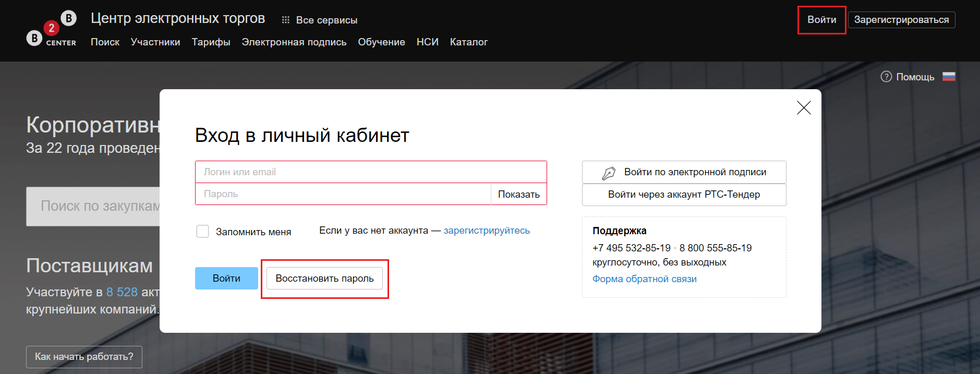Click the Помощь question mark icon
This screenshot has height=374, width=980.
(886, 77)
